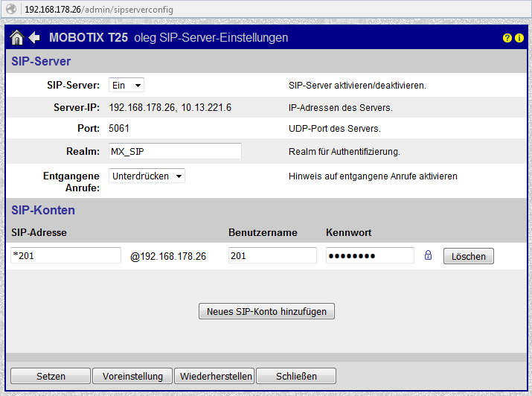532x396 pixels.
Task: Click the Wiederherstellen button
Action: tap(214, 376)
